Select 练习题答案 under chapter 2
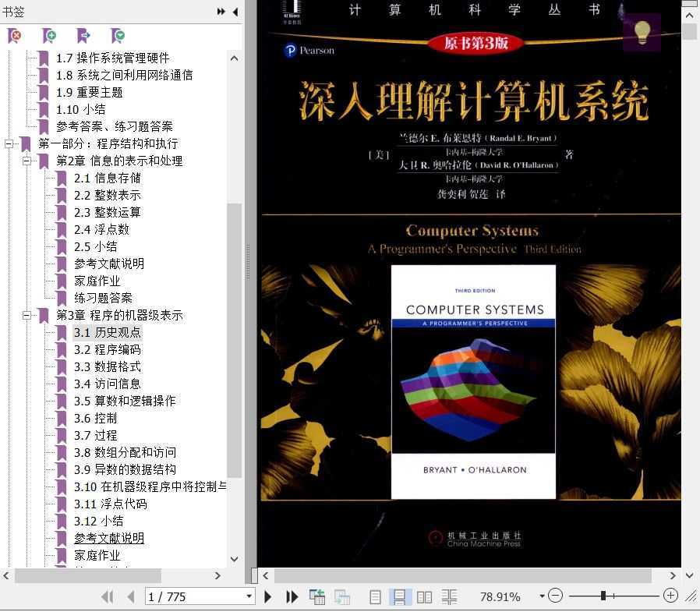 [103, 298]
